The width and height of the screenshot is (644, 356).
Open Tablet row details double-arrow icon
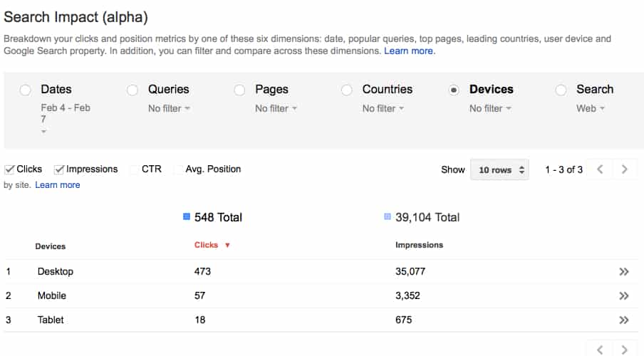click(x=624, y=320)
